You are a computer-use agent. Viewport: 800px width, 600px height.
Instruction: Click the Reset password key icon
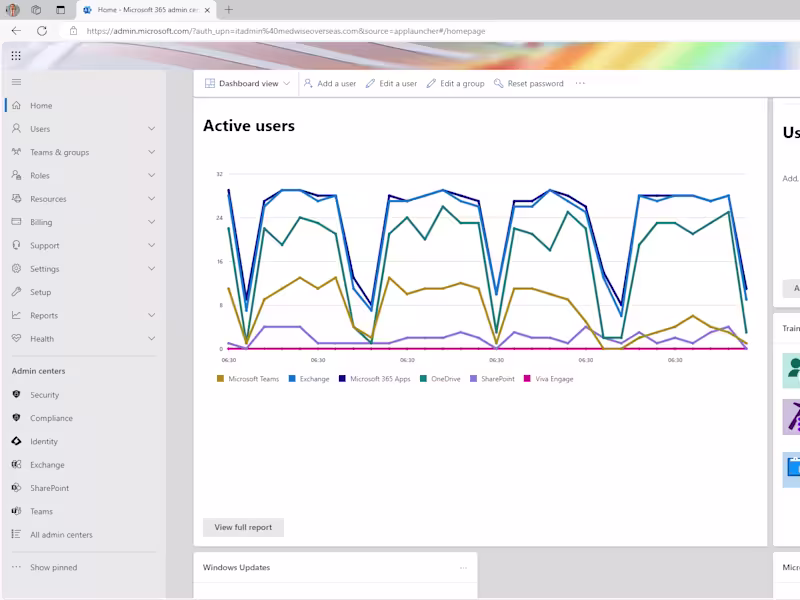498,83
